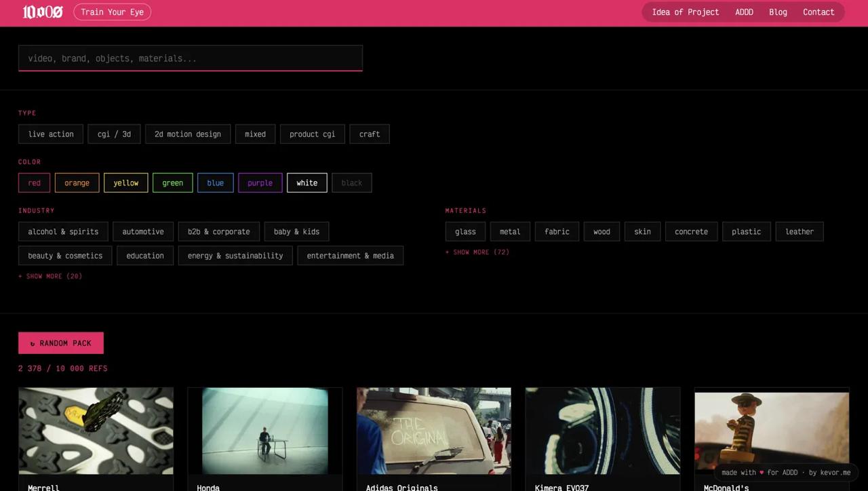Toggle the leather material tag
This screenshot has width=868, height=491.
(800, 232)
